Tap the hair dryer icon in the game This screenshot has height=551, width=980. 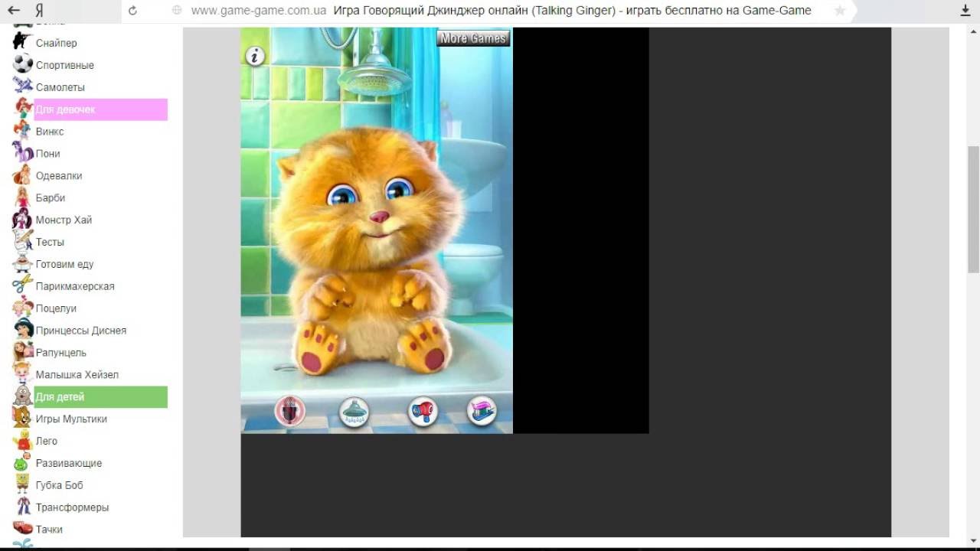[x=423, y=412]
